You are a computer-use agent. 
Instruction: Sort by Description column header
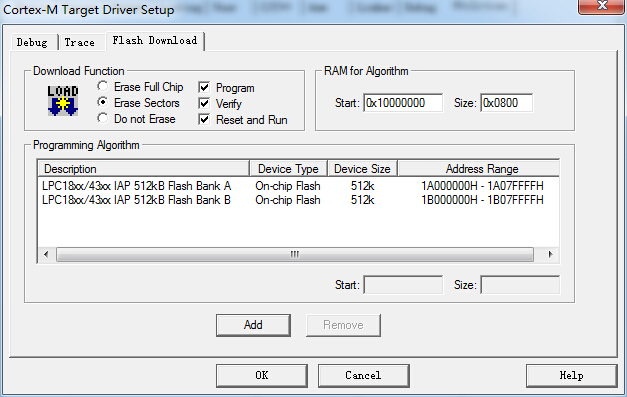[x=144, y=168]
